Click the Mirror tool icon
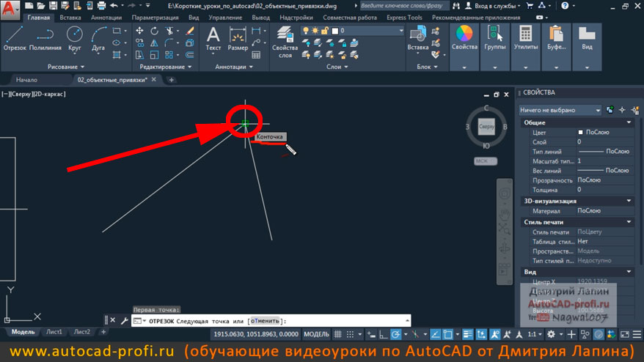Screen dimensions: 644x362 click(154, 43)
